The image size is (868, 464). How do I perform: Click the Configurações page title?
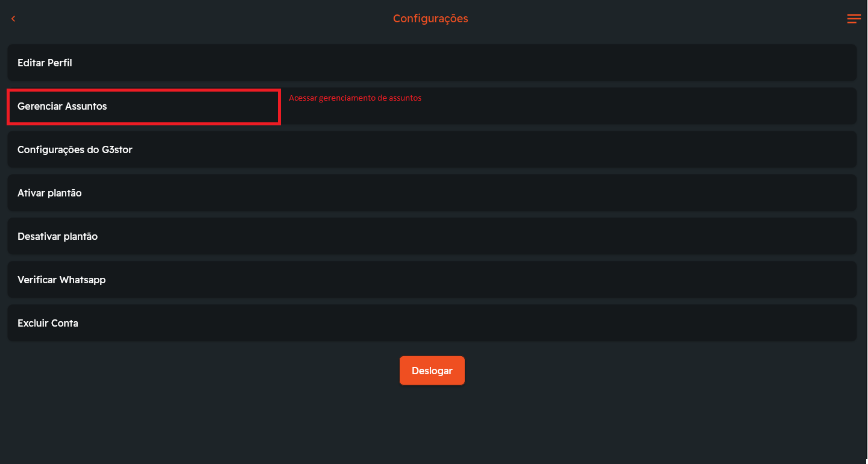430,19
